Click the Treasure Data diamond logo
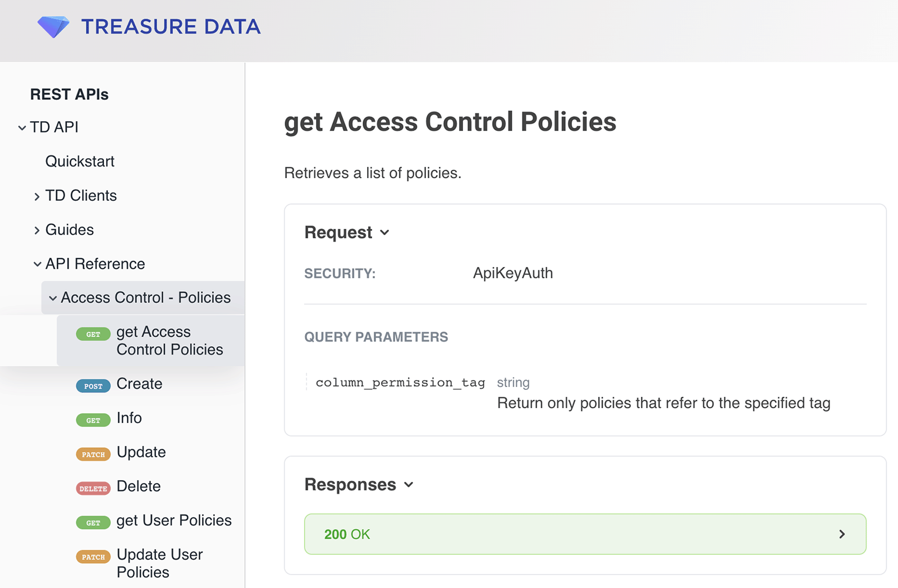 click(x=53, y=26)
